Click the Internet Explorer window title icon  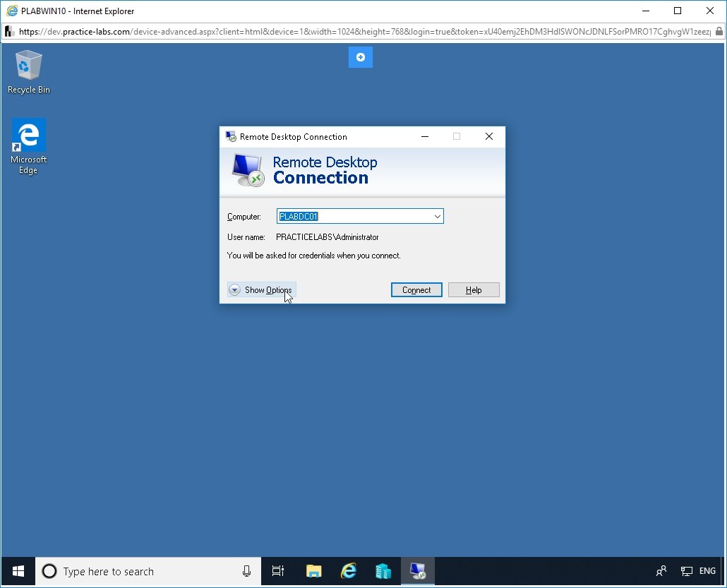point(11,11)
